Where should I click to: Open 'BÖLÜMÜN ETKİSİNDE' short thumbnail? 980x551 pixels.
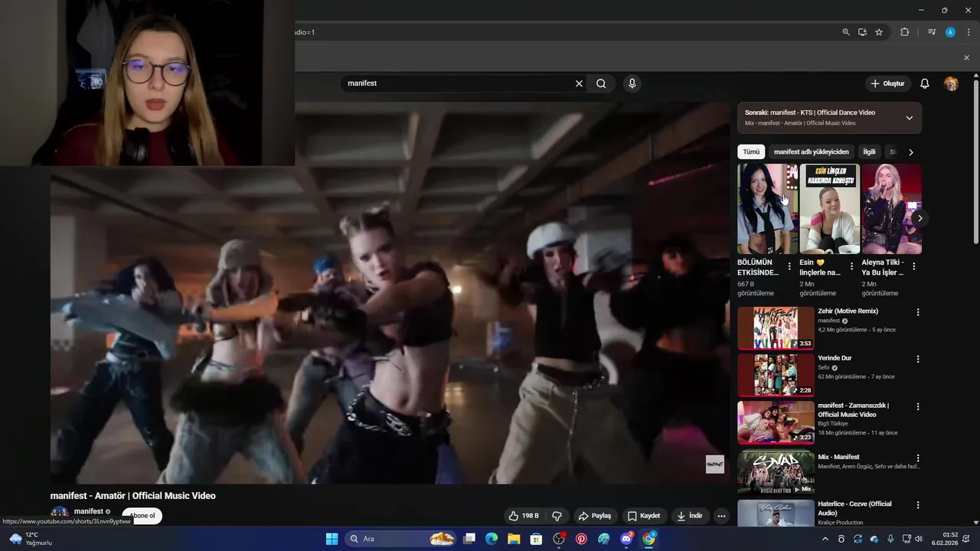[x=767, y=209]
